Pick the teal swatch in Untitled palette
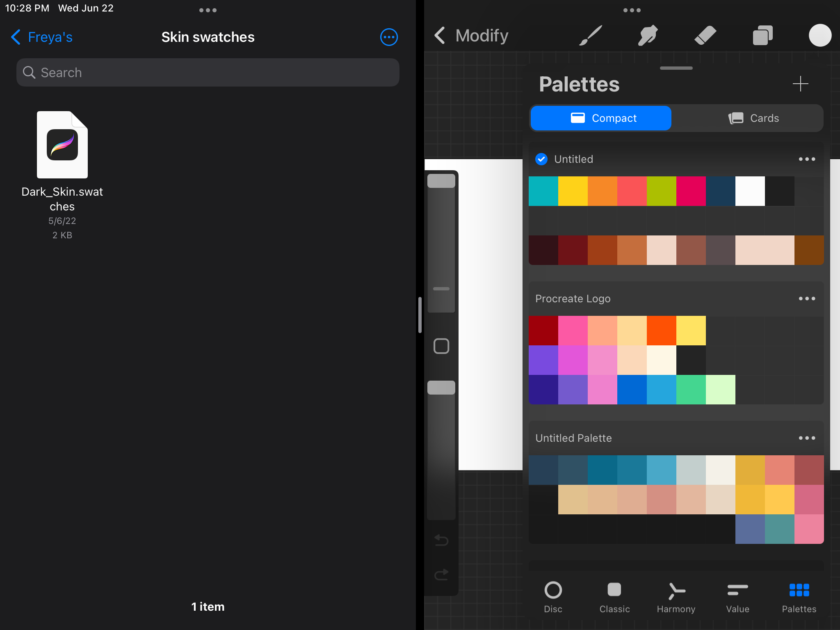Image resolution: width=840 pixels, height=630 pixels. (x=543, y=191)
